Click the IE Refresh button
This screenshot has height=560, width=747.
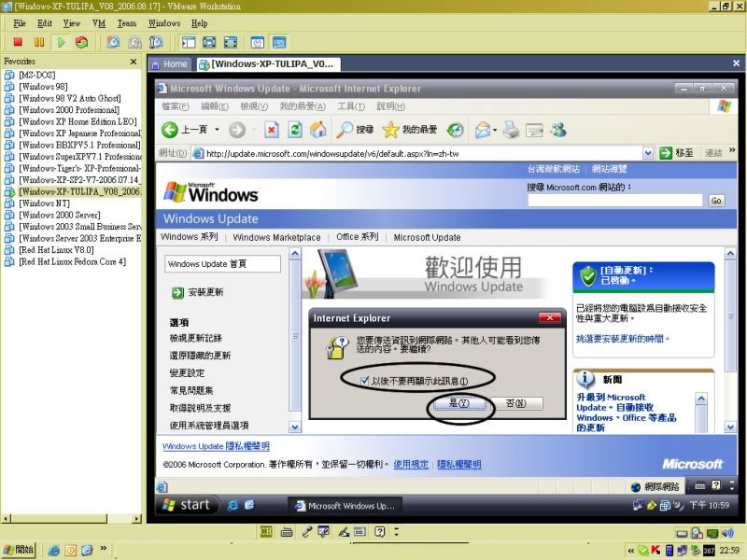point(295,130)
